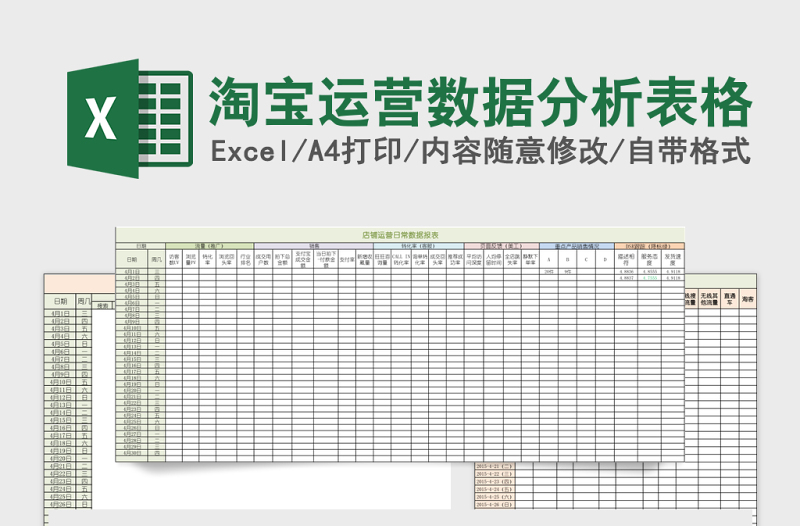Select the 销售 group header cell
800x526 pixels.
pyautogui.click(x=314, y=246)
